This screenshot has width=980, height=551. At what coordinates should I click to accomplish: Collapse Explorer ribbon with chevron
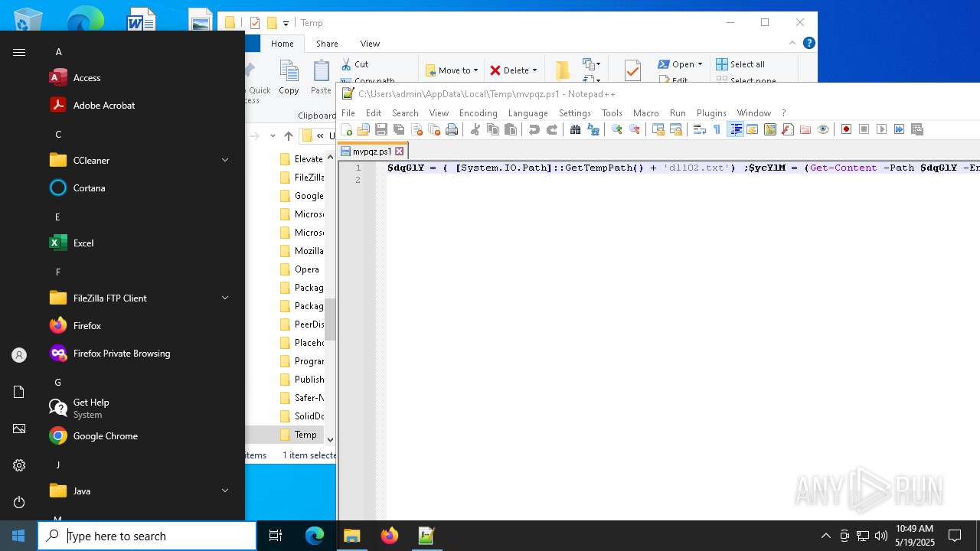(x=792, y=43)
